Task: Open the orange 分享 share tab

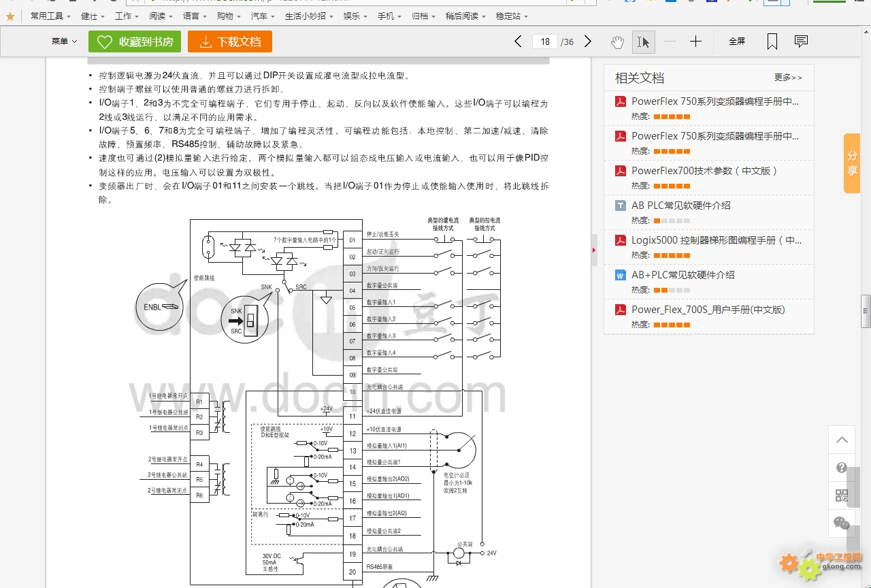Action: (x=852, y=163)
